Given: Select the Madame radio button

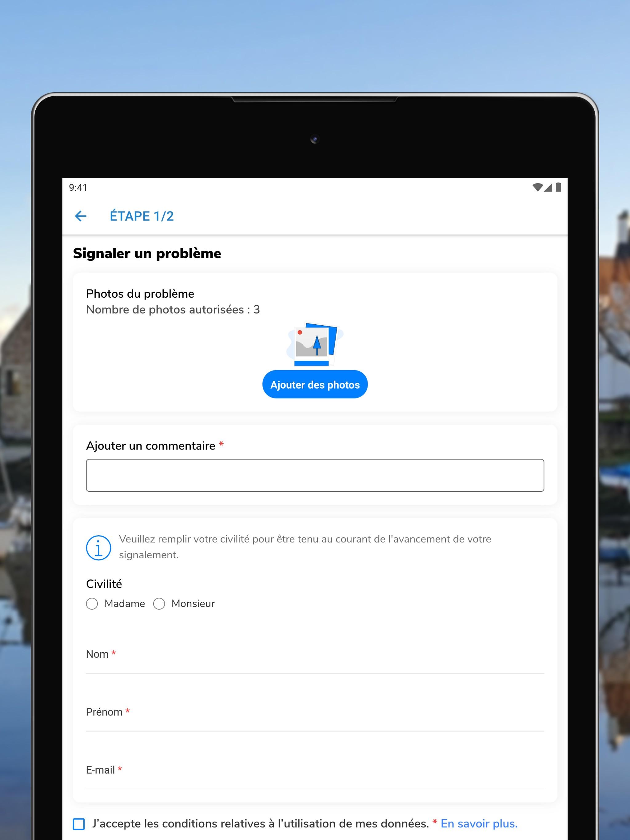Looking at the screenshot, I should (92, 604).
